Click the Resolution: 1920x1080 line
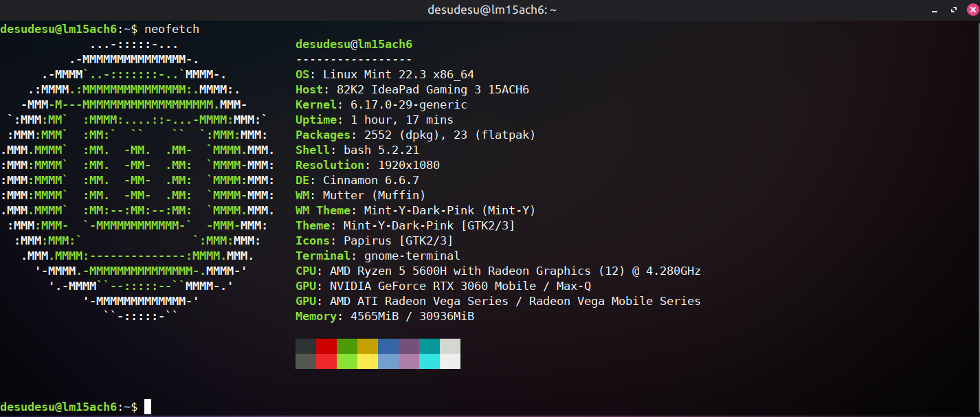The height and width of the screenshot is (417, 980). (368, 165)
